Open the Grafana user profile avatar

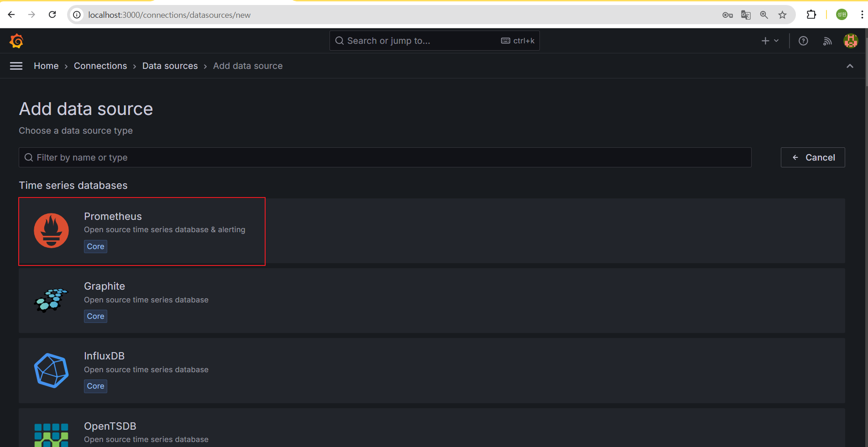[x=851, y=41]
